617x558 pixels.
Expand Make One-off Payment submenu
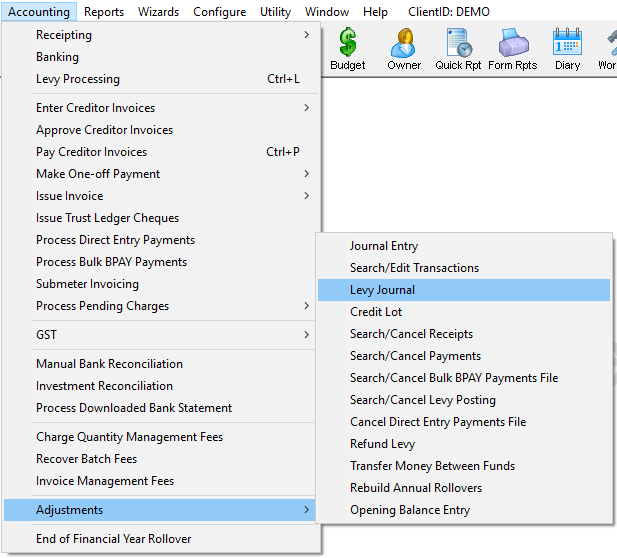point(161,174)
